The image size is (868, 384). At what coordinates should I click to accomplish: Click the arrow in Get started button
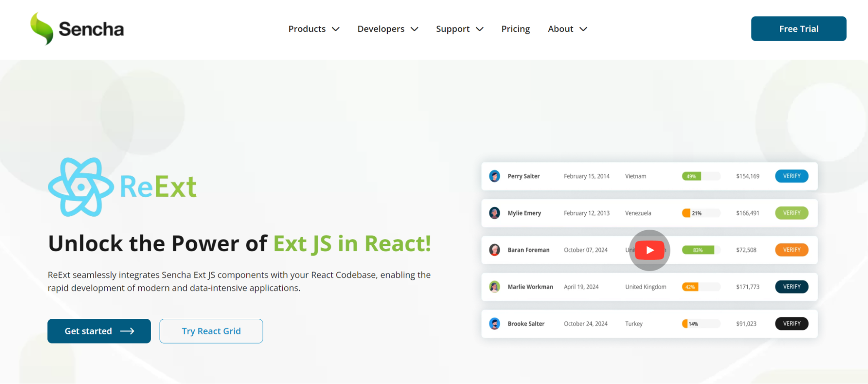[127, 331]
